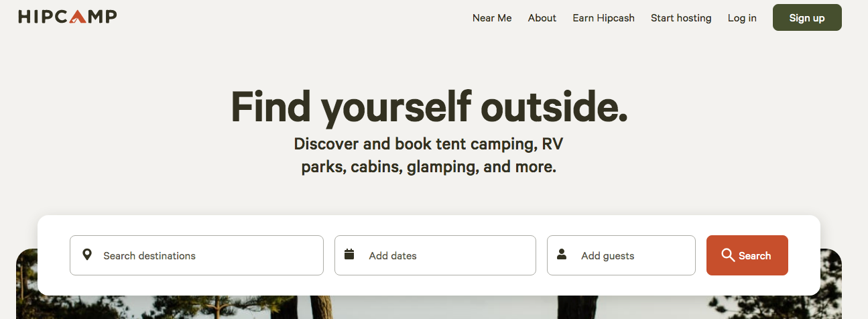Click the location pin icon
This screenshot has width=868, height=319.
coord(86,255)
